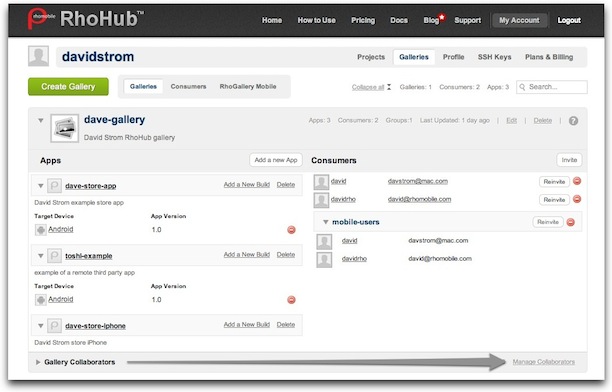The image size is (612, 392).
Task: Remove the mobile-users group red icon
Action: [x=570, y=222]
